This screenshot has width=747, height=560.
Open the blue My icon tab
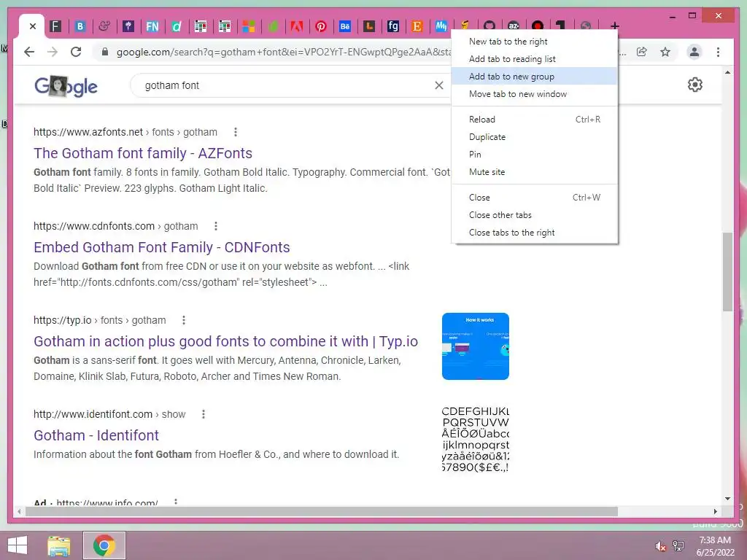click(x=441, y=26)
